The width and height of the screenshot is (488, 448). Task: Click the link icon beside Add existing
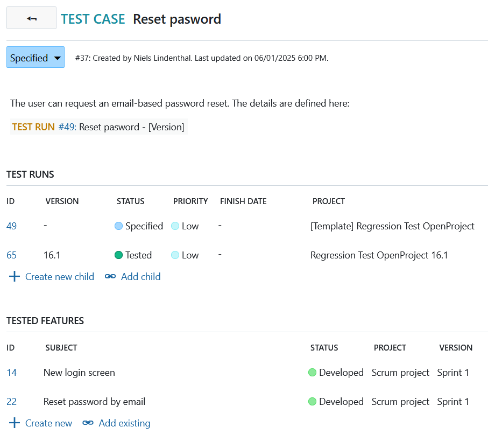tap(88, 423)
